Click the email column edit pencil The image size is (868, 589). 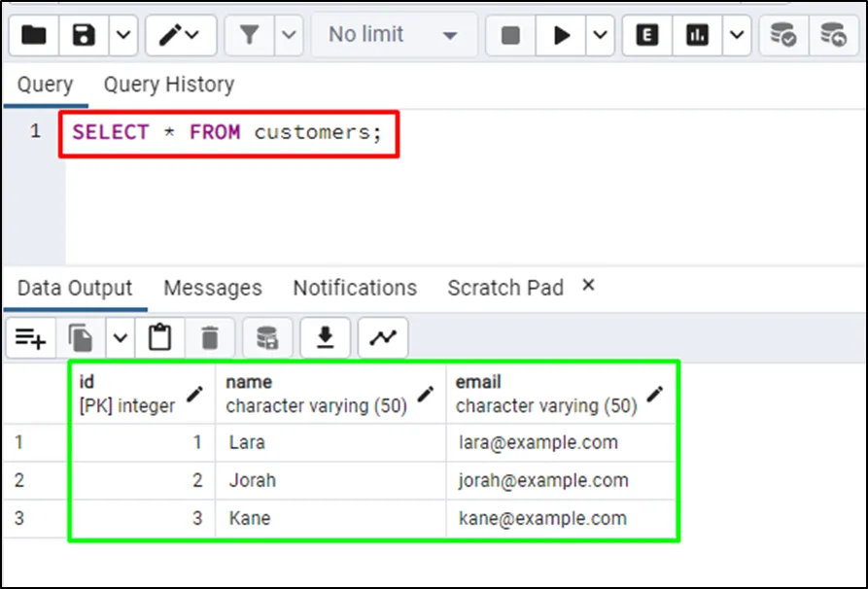click(655, 394)
